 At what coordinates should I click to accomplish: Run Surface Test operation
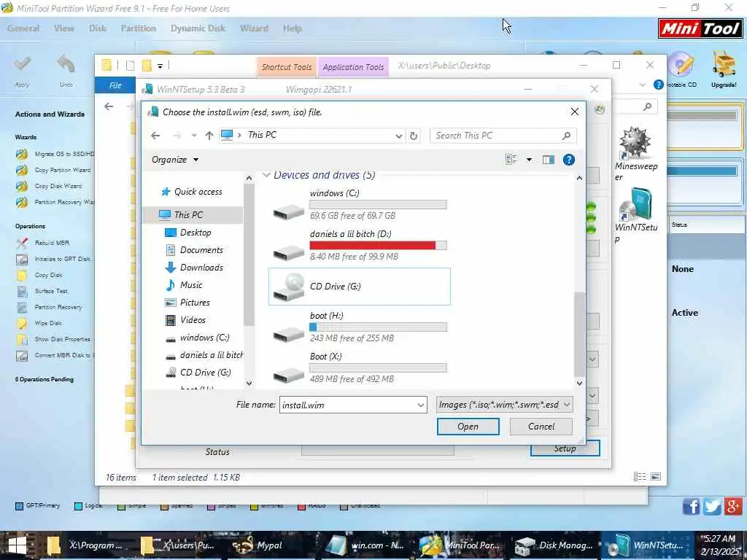pos(43,291)
